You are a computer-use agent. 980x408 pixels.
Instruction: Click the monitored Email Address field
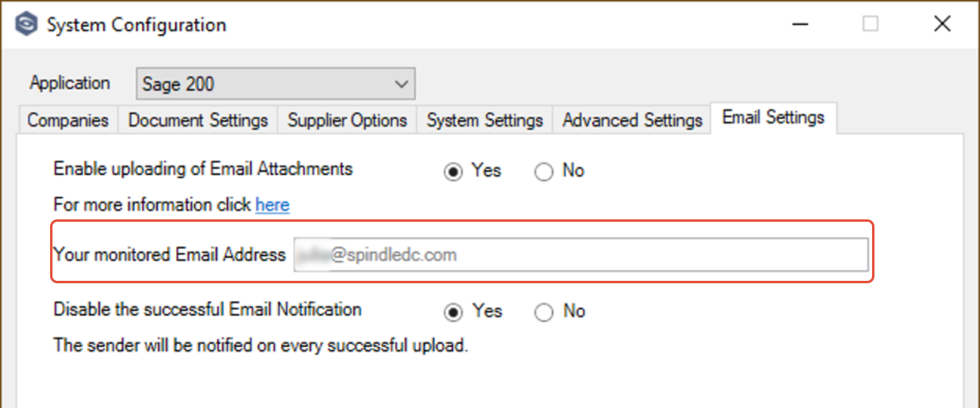pyautogui.click(x=581, y=255)
